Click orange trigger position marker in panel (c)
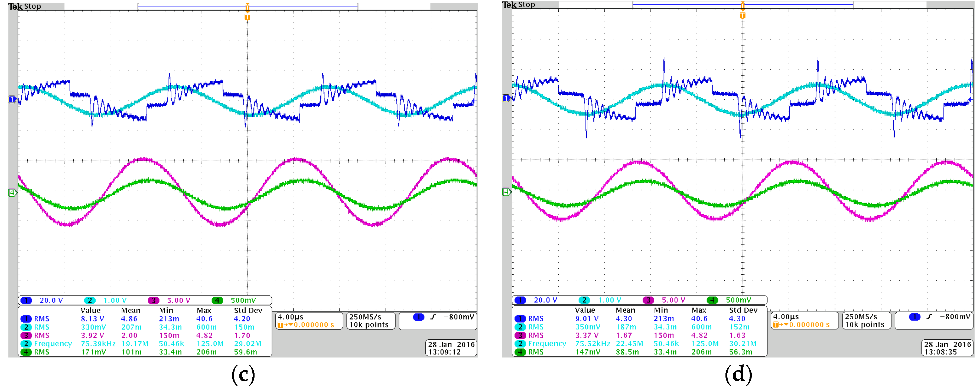This screenshot has height=390, width=980. point(247,17)
